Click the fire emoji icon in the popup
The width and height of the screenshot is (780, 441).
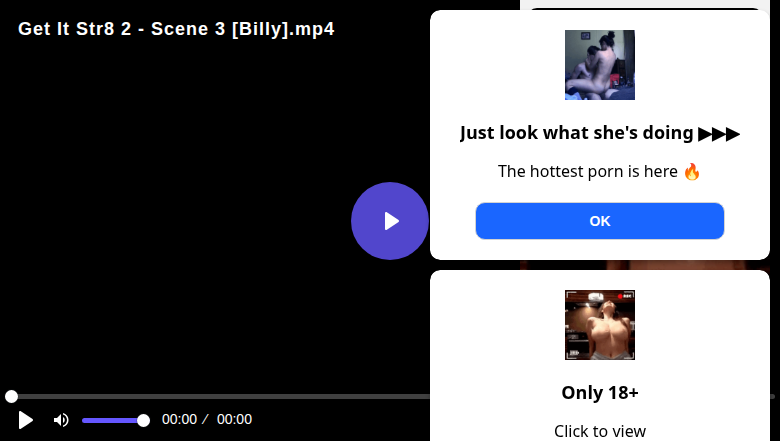[x=692, y=172]
